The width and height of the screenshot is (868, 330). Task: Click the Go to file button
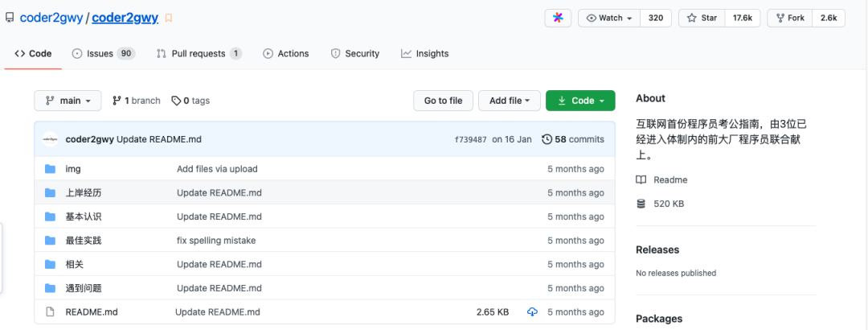[x=443, y=101]
